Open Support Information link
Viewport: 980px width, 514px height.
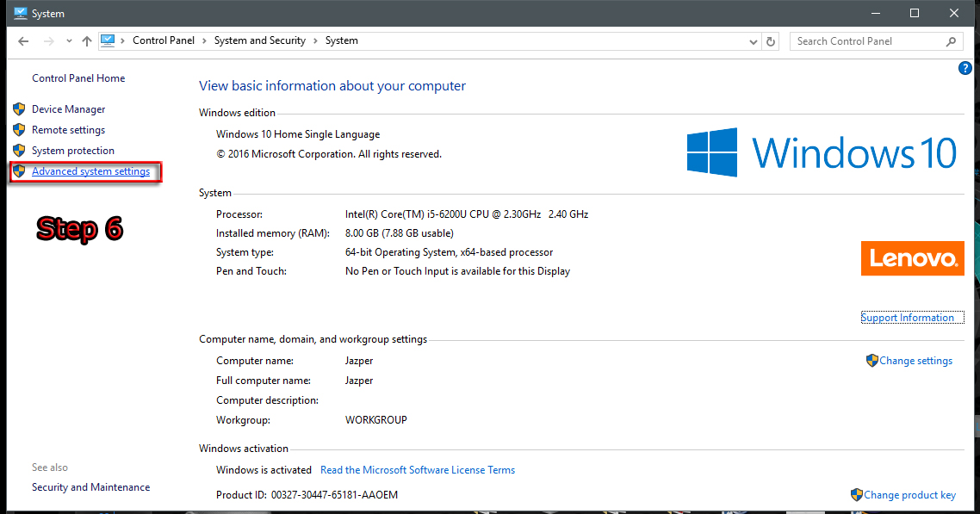tap(908, 318)
